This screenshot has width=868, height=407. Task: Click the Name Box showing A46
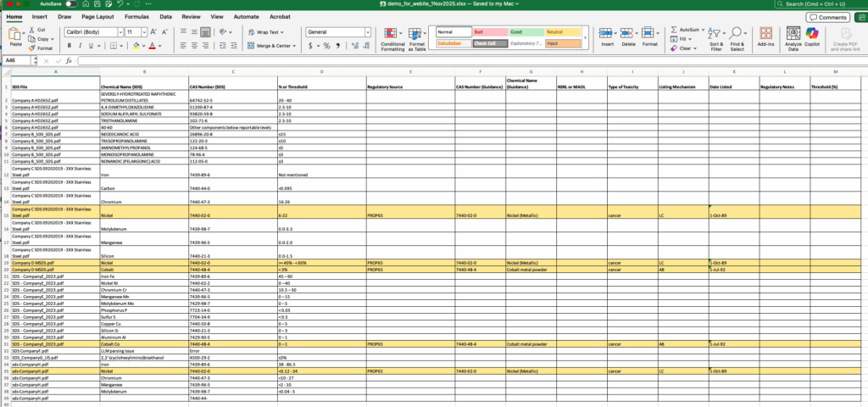(x=20, y=61)
